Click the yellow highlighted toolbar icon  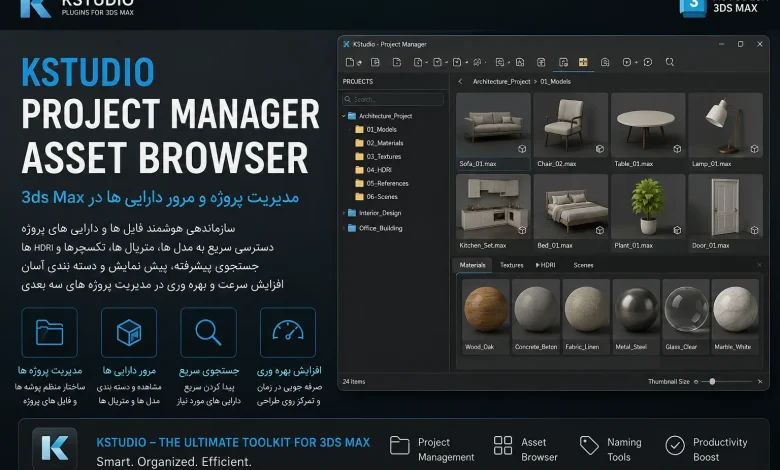[583, 62]
